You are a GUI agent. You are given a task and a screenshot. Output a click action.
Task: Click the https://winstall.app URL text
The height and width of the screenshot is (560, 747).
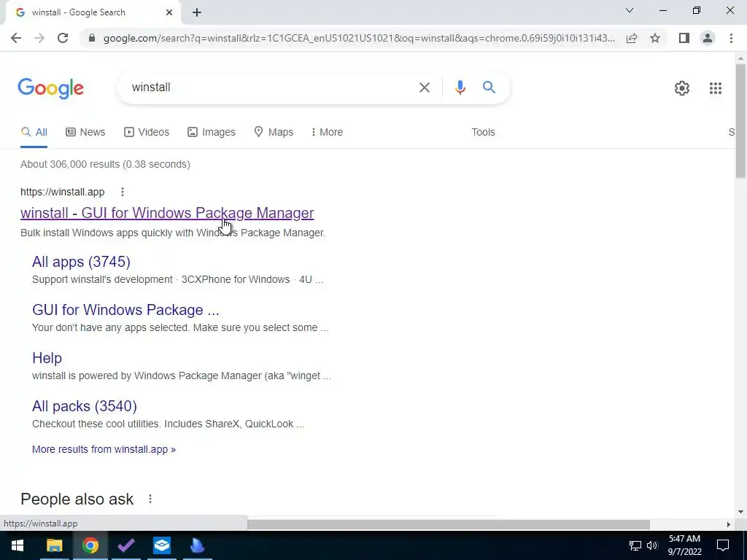pyautogui.click(x=63, y=192)
